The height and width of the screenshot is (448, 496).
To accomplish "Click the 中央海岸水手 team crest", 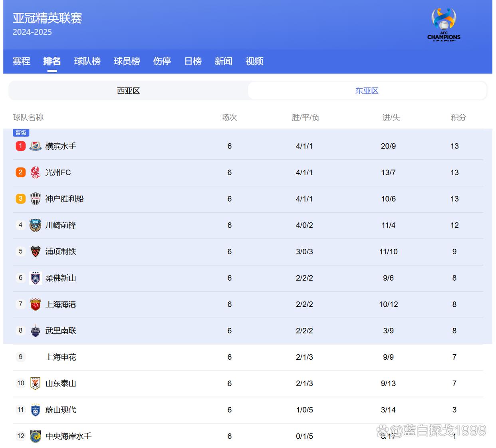I will (x=36, y=436).
